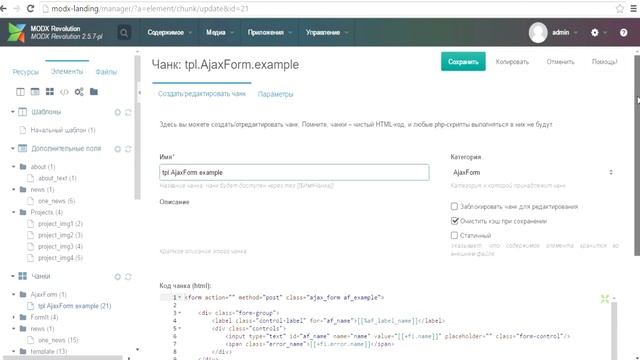Select about_text (1) in the tree
This screenshot has width=640, height=360.
(57, 178)
